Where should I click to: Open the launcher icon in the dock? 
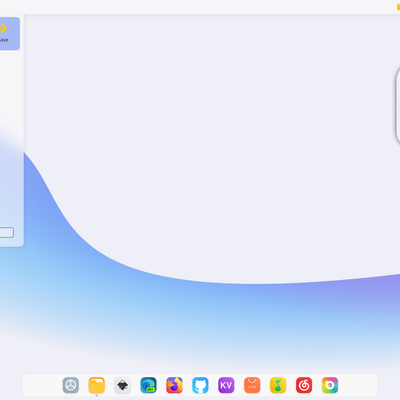(x=71, y=385)
